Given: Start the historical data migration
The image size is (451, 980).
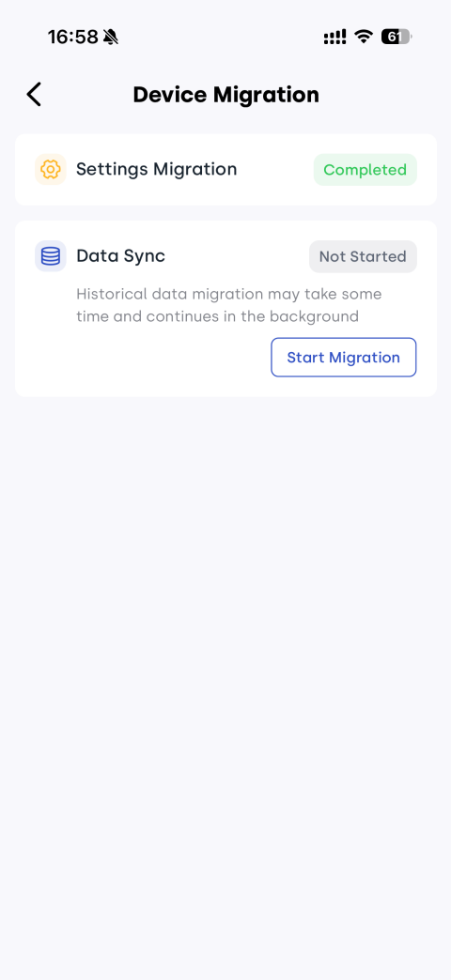Looking at the screenshot, I should click(x=343, y=358).
